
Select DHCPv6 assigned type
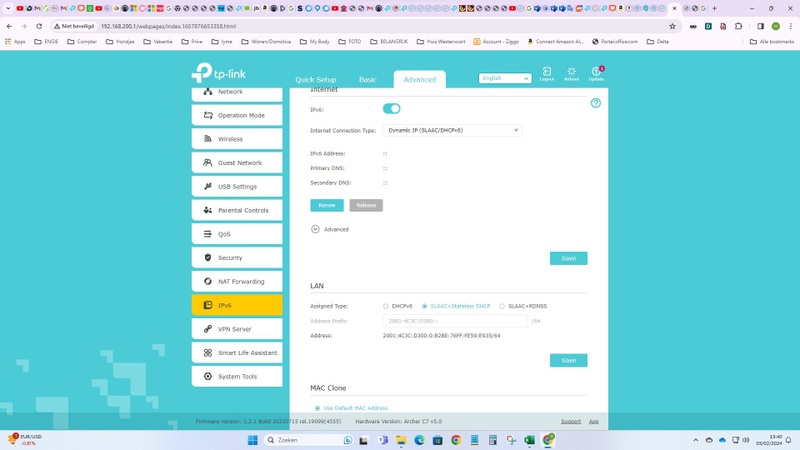[386, 306]
